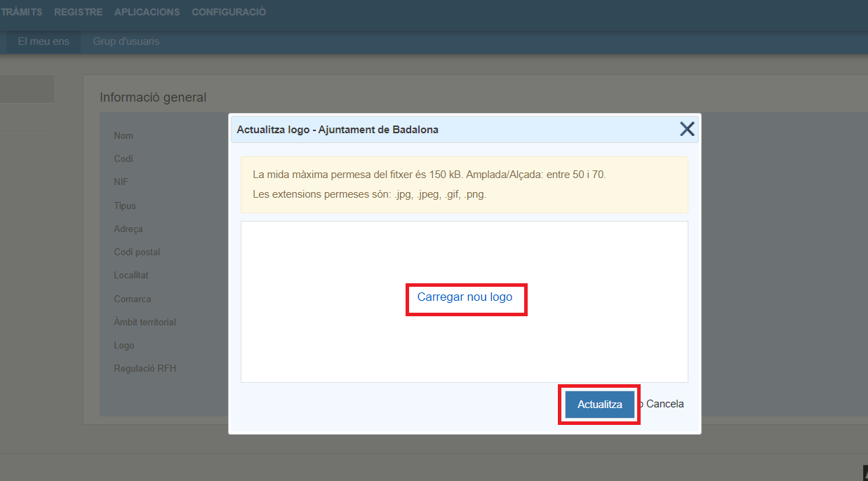Viewport: 868px width, 481px height.
Task: Click the Carregar nou logo link
Action: point(465,297)
